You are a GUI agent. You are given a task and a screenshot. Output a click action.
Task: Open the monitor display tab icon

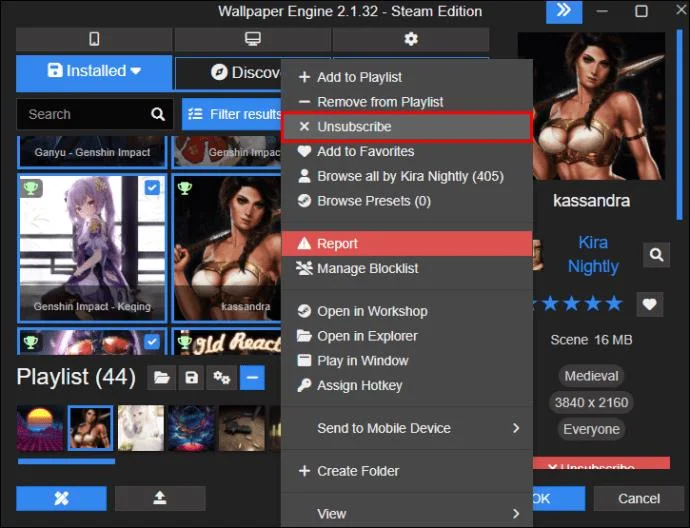[x=253, y=39]
